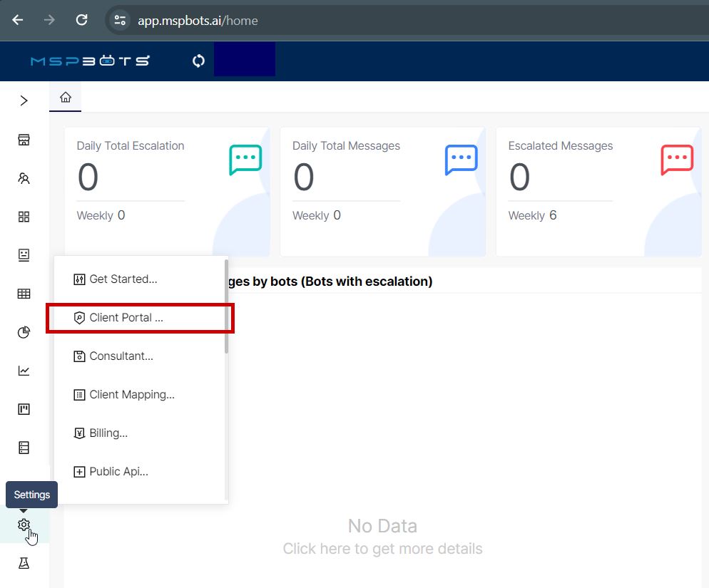Click the red Escalated Messages speech bubble icon
Viewport: 709px width, 588px height.
point(676,160)
